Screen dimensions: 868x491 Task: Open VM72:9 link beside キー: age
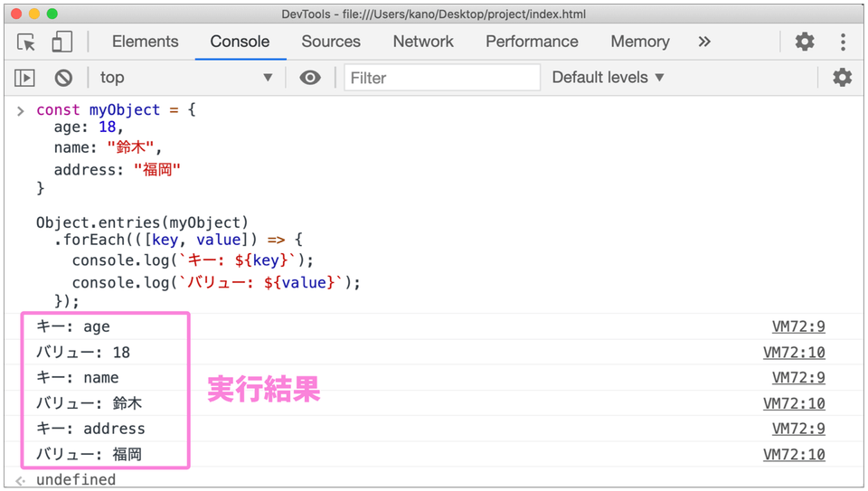[798, 326]
